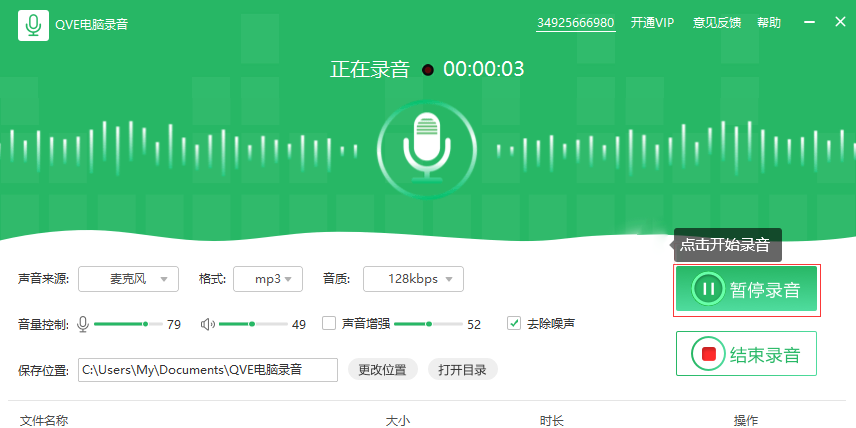Click the save location path field
This screenshot has width=856, height=428.
click(x=208, y=370)
